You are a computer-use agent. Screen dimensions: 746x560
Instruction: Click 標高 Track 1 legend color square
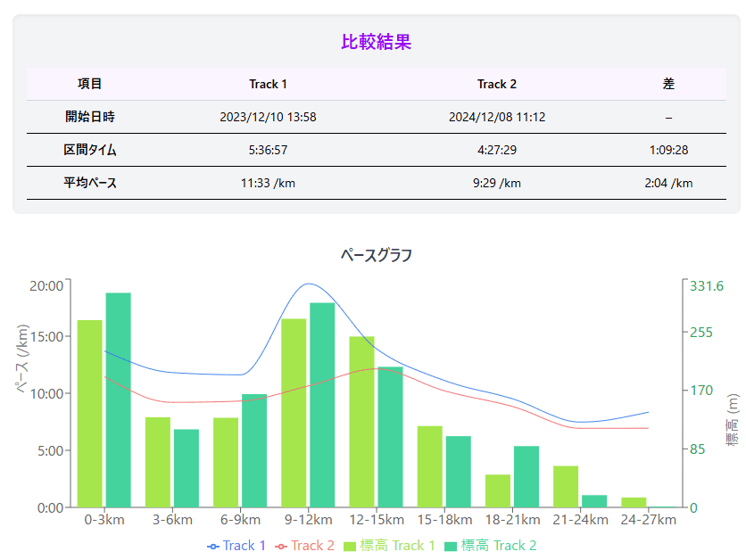pyautogui.click(x=350, y=547)
